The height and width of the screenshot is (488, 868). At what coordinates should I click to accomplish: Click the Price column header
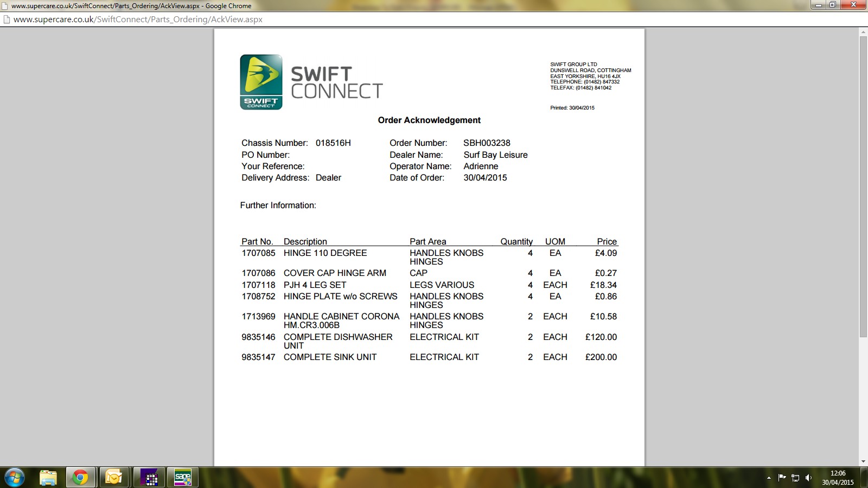pos(607,242)
